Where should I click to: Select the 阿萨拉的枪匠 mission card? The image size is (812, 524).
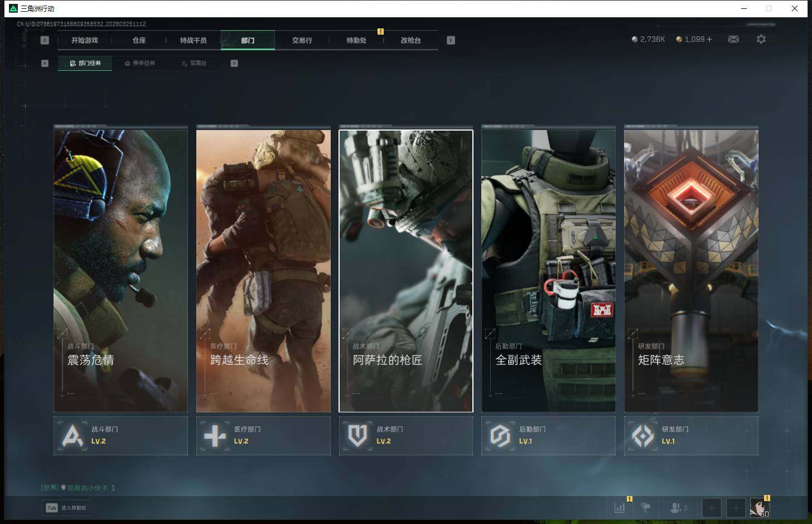tap(406, 271)
